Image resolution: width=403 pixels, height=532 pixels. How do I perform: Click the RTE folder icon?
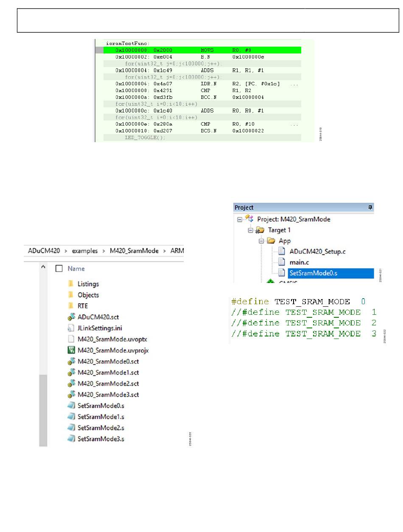pos(71,306)
